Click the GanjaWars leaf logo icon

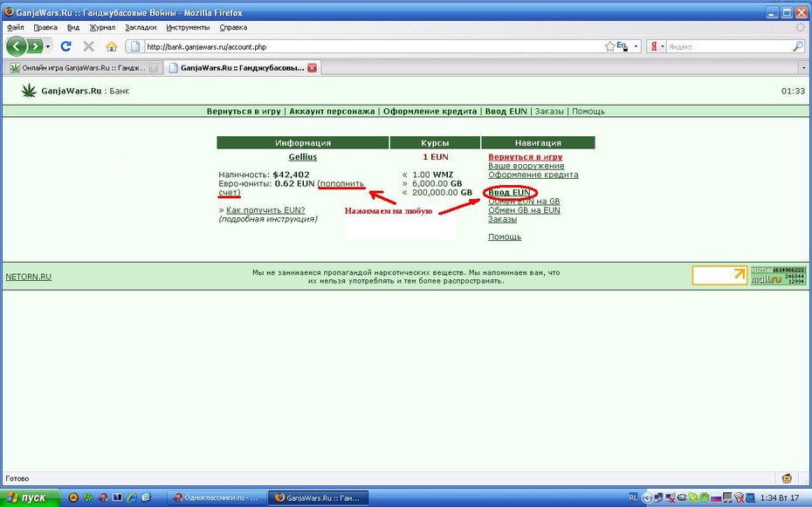[29, 91]
